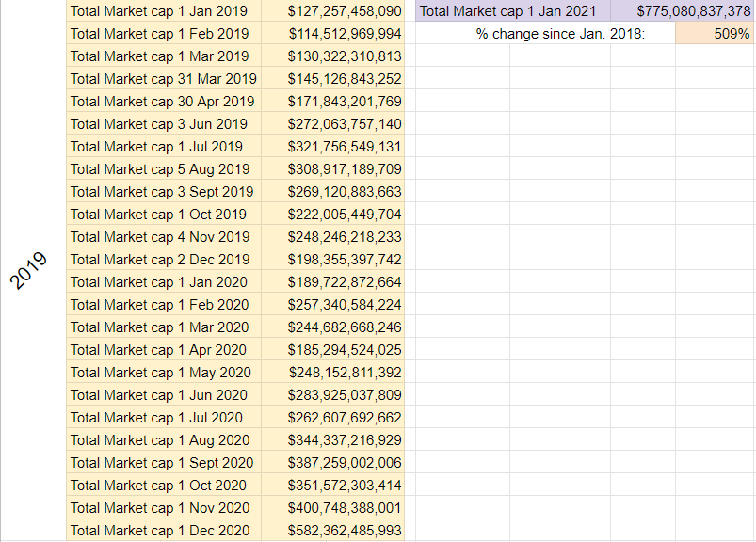Click the $248,246,218,233 value cell

(332, 236)
